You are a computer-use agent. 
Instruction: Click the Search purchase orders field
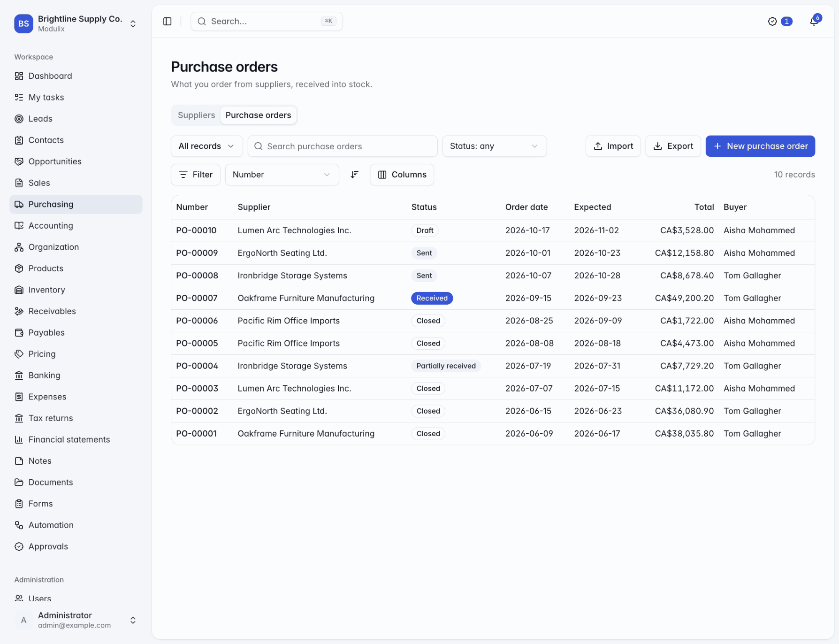point(343,146)
